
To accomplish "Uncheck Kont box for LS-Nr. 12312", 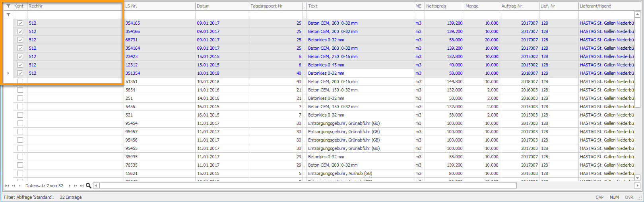I will (x=20, y=65).
